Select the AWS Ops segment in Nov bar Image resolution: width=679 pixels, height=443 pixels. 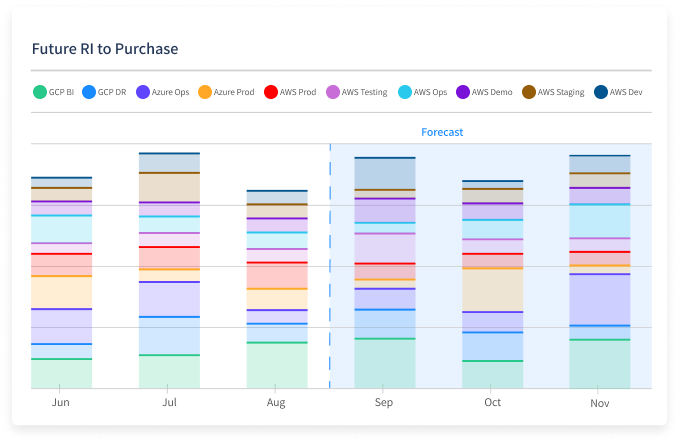point(600,220)
